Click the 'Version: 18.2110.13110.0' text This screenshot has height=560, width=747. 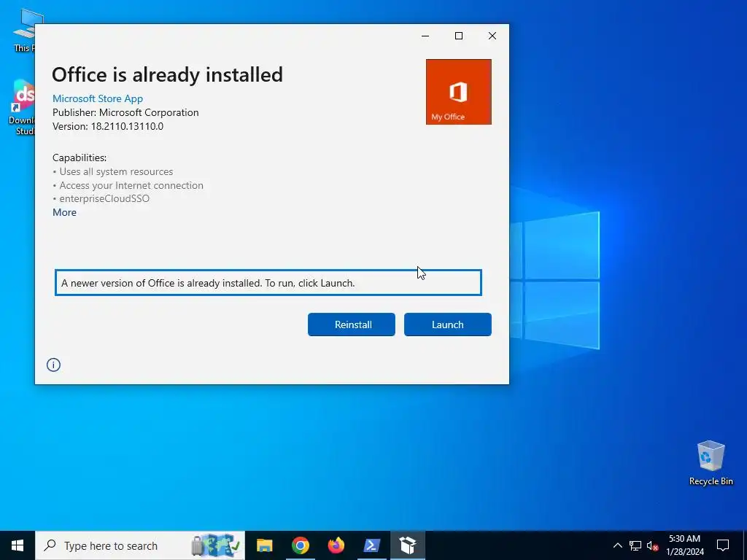pos(108,126)
